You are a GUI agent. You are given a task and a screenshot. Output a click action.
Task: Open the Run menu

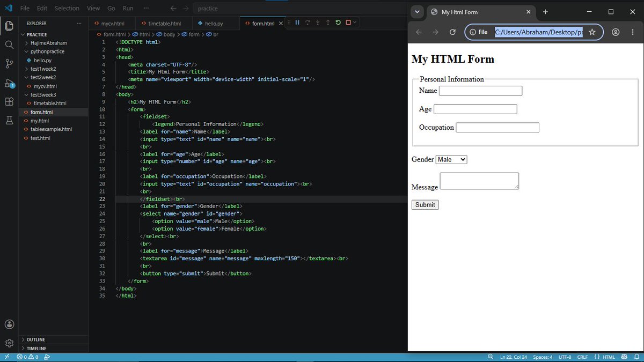(128, 8)
